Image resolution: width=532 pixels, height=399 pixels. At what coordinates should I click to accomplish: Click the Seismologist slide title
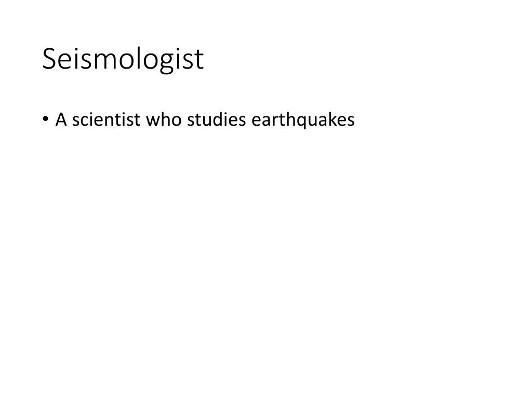point(123,59)
